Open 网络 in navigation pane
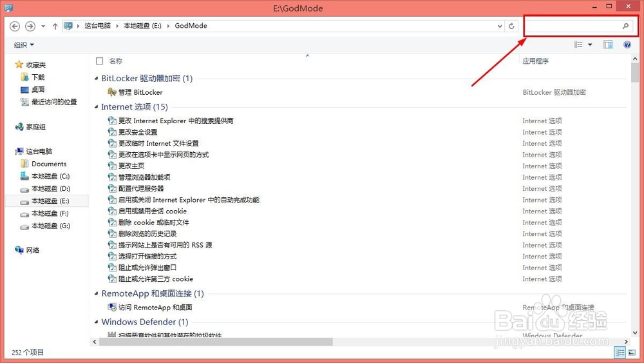This screenshot has height=363, width=644. tap(32, 250)
